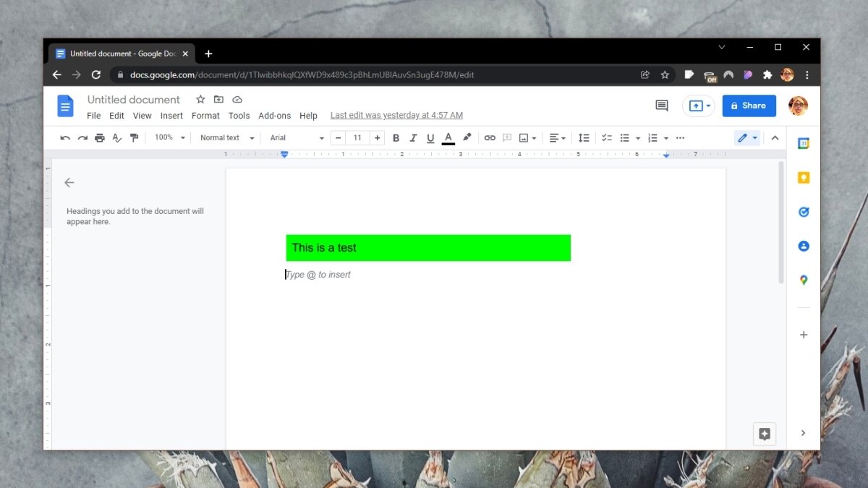Open the zoom 100% dropdown
868x488 pixels.
pos(170,138)
